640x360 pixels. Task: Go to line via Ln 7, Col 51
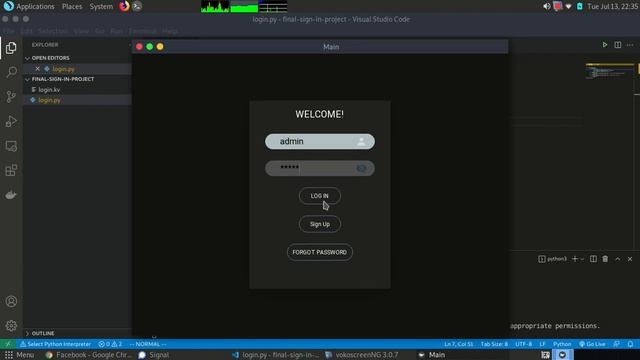[458, 344]
